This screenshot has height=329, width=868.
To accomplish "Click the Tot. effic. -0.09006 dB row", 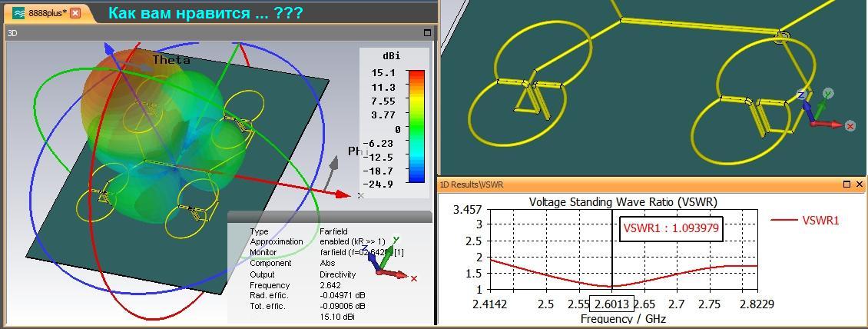I will click(x=307, y=306).
